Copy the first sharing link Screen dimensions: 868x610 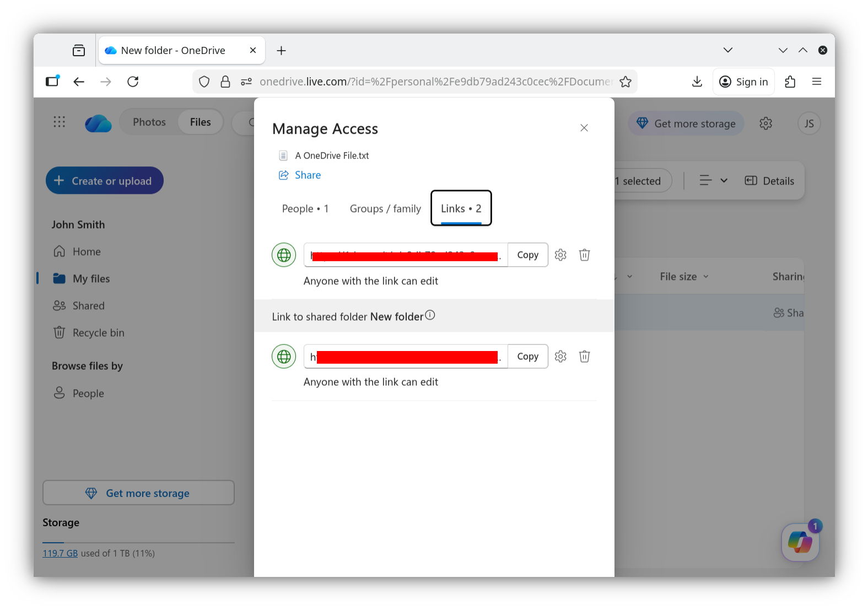click(x=527, y=255)
